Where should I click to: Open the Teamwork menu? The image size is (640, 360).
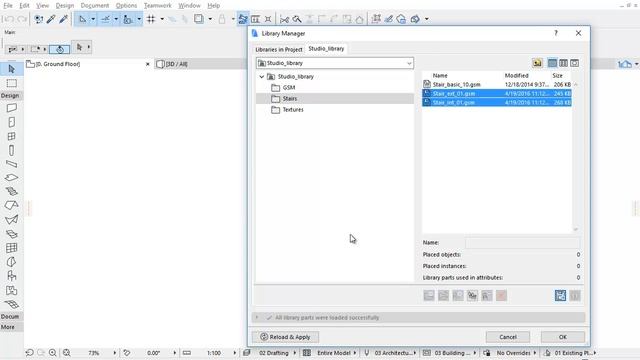[158, 5]
